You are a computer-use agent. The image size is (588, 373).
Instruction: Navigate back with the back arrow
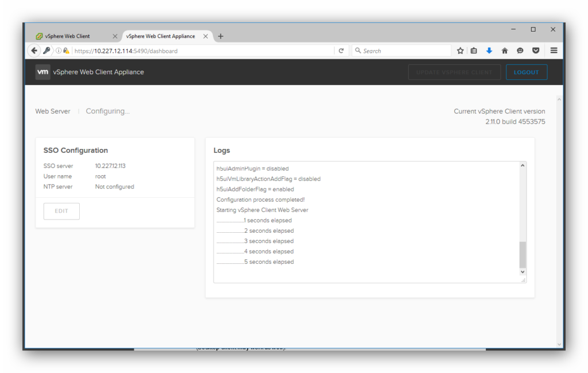(x=34, y=51)
